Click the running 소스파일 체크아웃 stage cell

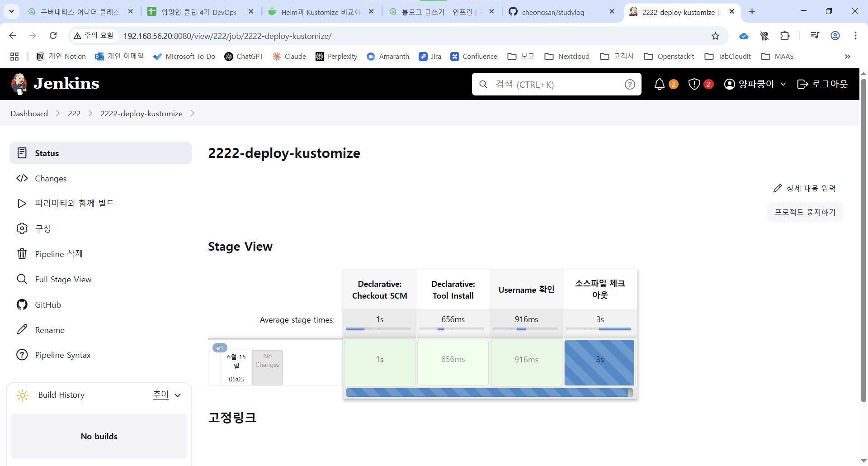click(599, 363)
